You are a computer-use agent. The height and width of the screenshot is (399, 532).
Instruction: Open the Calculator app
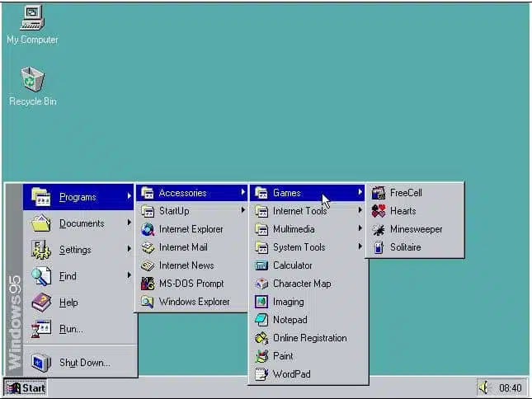point(292,265)
